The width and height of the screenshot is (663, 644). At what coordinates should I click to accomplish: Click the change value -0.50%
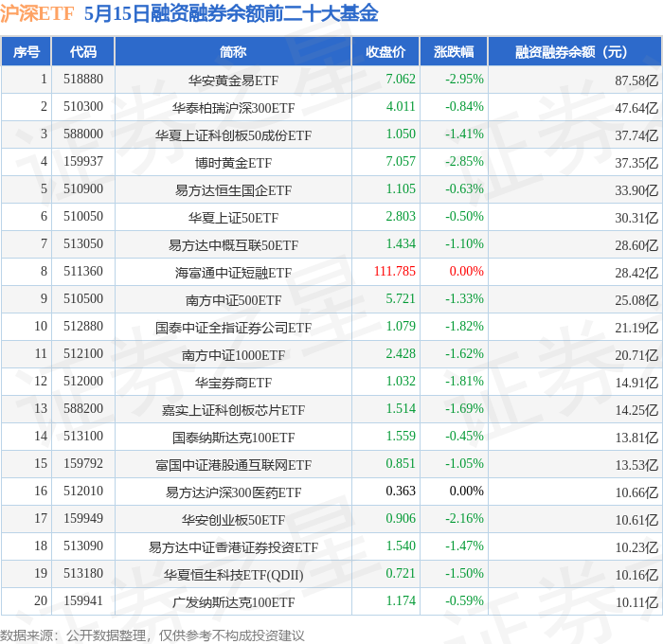464,217
